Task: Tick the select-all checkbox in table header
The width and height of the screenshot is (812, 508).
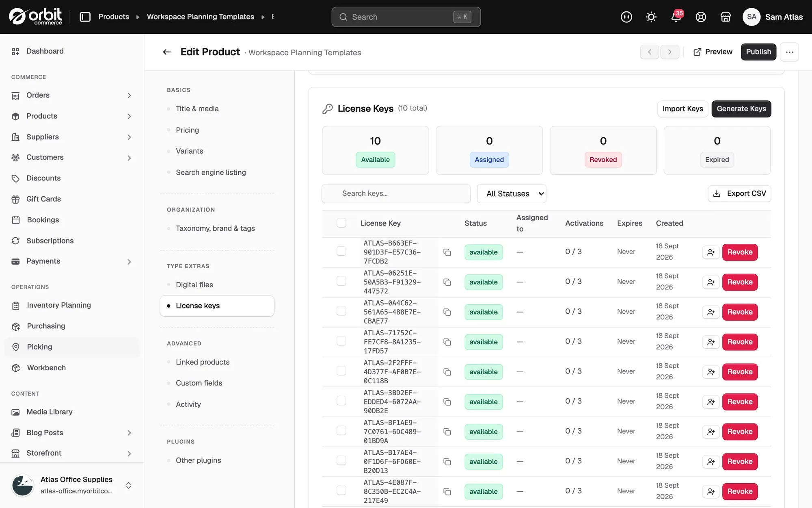Action: point(341,223)
